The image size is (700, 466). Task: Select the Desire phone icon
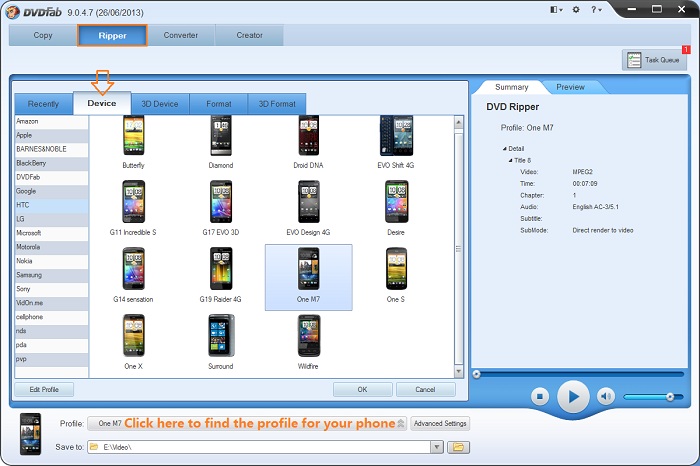396,208
